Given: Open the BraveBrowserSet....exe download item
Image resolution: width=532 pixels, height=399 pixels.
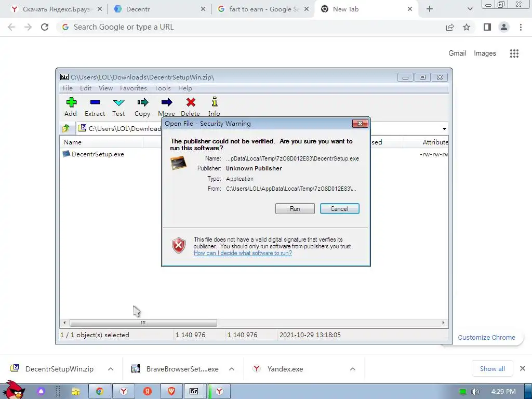Looking at the screenshot, I should click(x=175, y=369).
